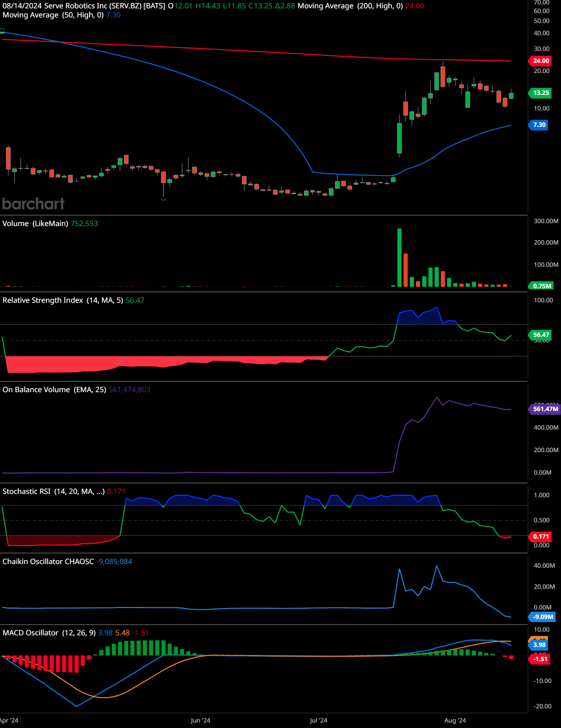Click the RSI value 56.47 in panel title
Image resolution: width=561 pixels, height=728 pixels.
(x=135, y=300)
